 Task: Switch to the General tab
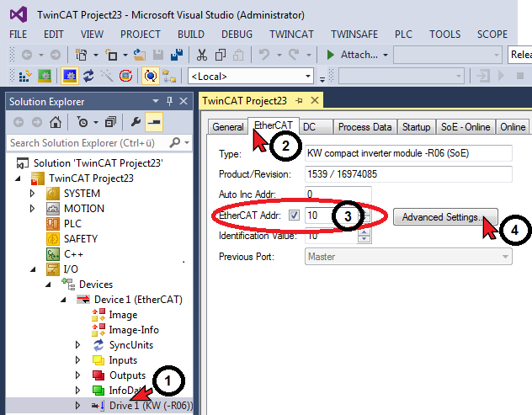[227, 127]
